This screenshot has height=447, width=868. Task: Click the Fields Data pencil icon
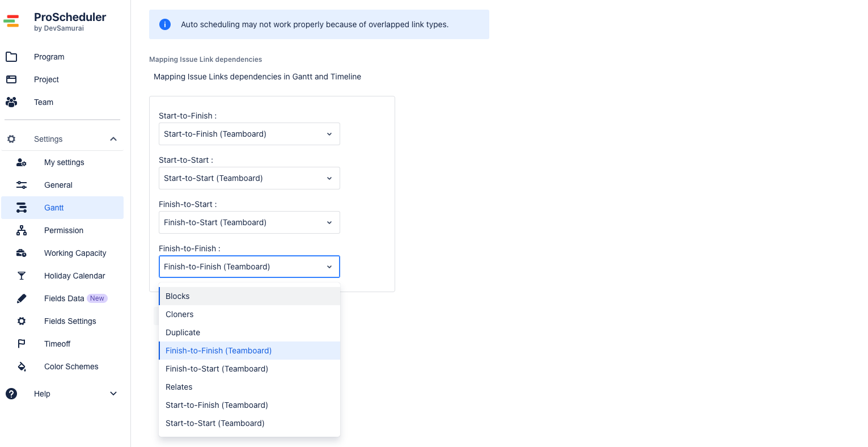[22, 298]
